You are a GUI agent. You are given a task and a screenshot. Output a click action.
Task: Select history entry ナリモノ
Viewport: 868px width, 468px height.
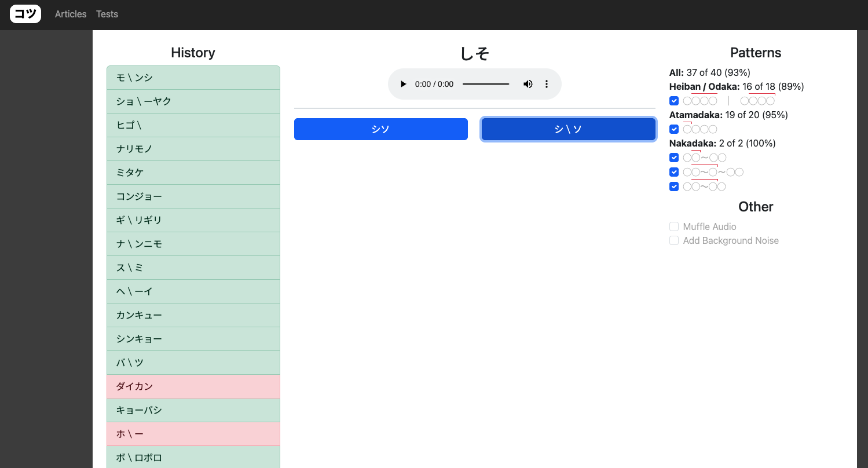click(193, 149)
